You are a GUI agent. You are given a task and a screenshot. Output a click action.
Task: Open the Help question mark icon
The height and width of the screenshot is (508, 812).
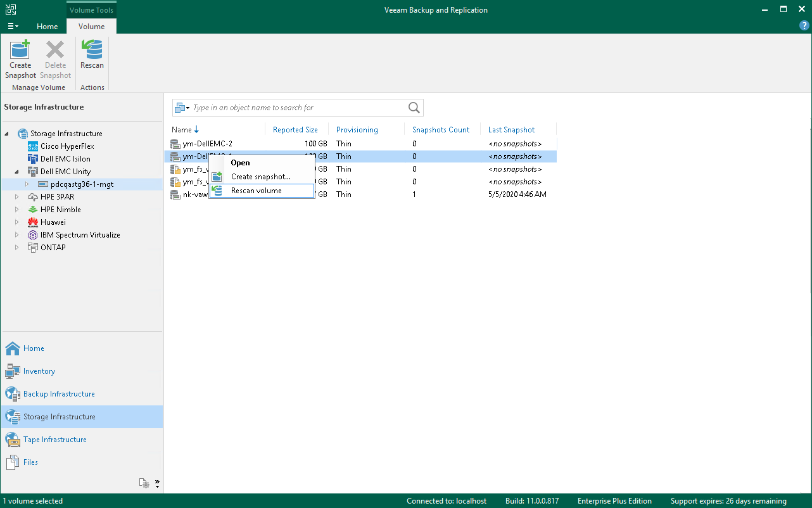click(804, 26)
